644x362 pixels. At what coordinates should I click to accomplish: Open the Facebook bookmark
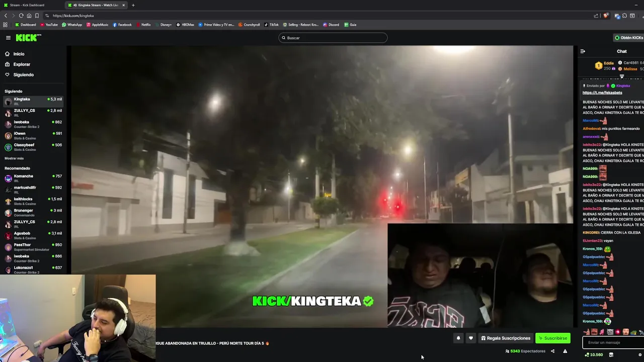tap(122, 25)
